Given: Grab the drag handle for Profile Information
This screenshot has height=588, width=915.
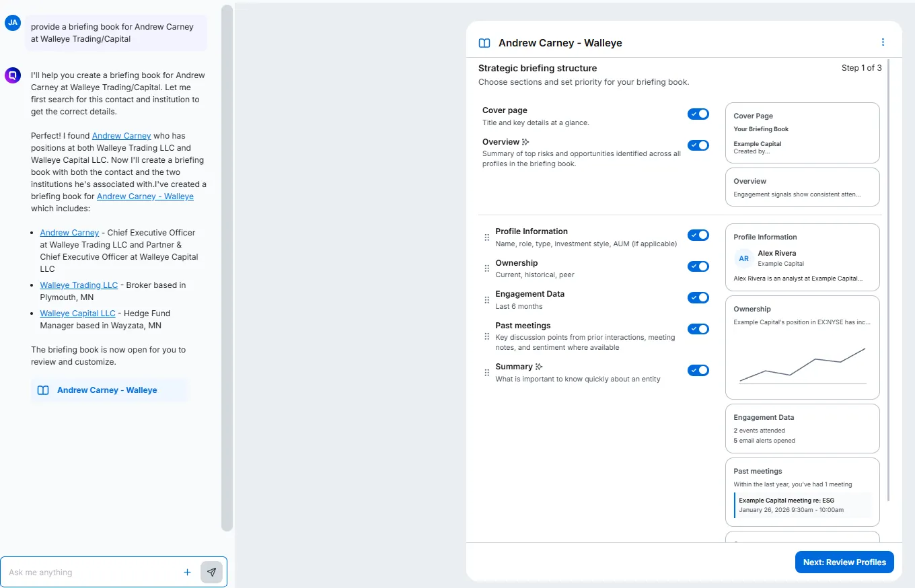Looking at the screenshot, I should [x=487, y=237].
